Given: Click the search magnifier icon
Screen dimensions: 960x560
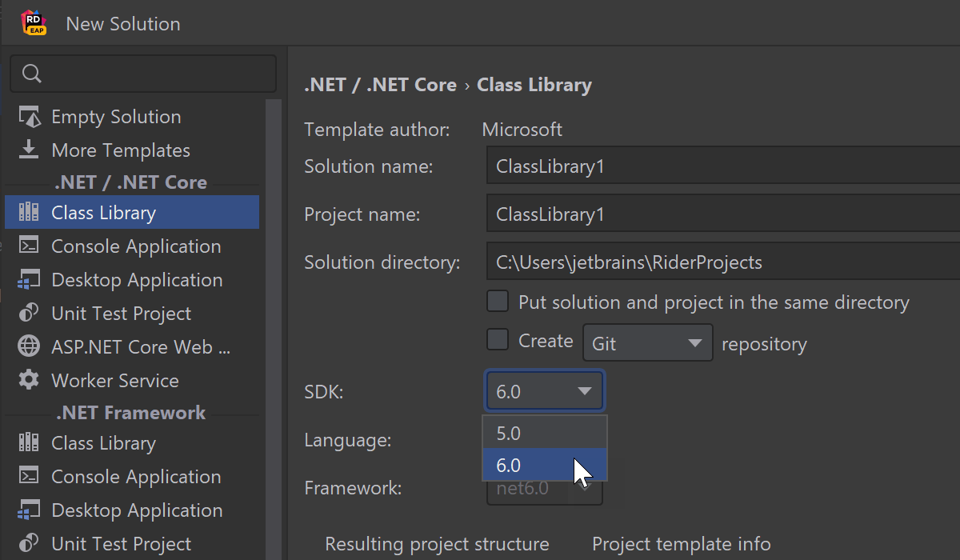Looking at the screenshot, I should click(x=31, y=74).
